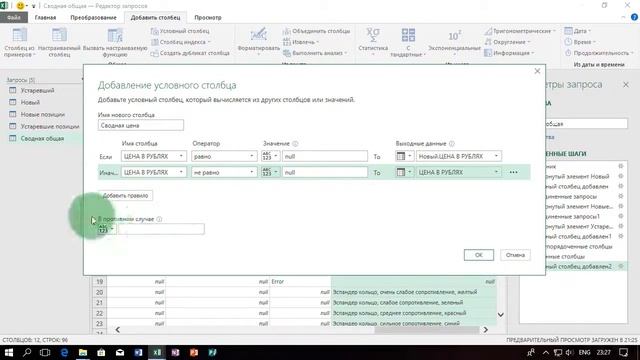Open Тригонометрические dropdown

pos(520,31)
